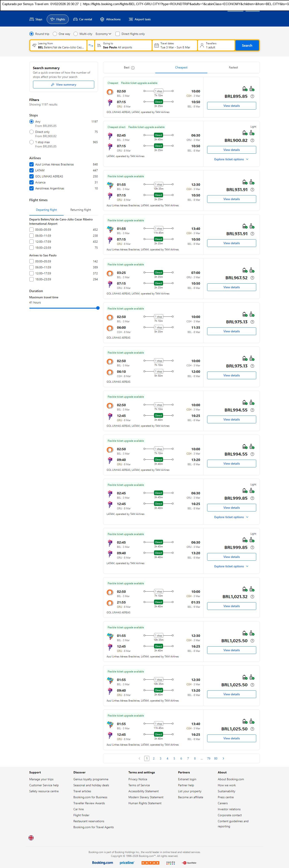This screenshot has width=289, height=868.
Task: Click the Car rental icon in navigation
Action: 76,19
